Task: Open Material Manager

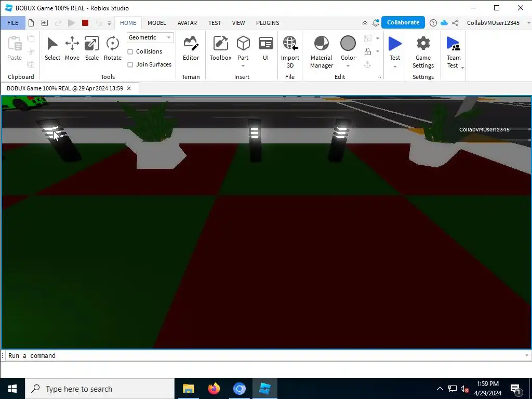Action: click(x=321, y=52)
